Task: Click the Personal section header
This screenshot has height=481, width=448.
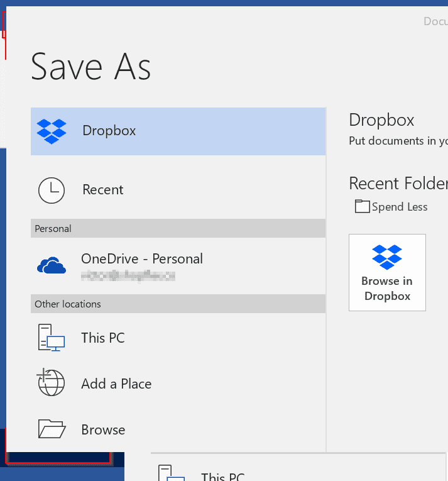Action: (53, 229)
